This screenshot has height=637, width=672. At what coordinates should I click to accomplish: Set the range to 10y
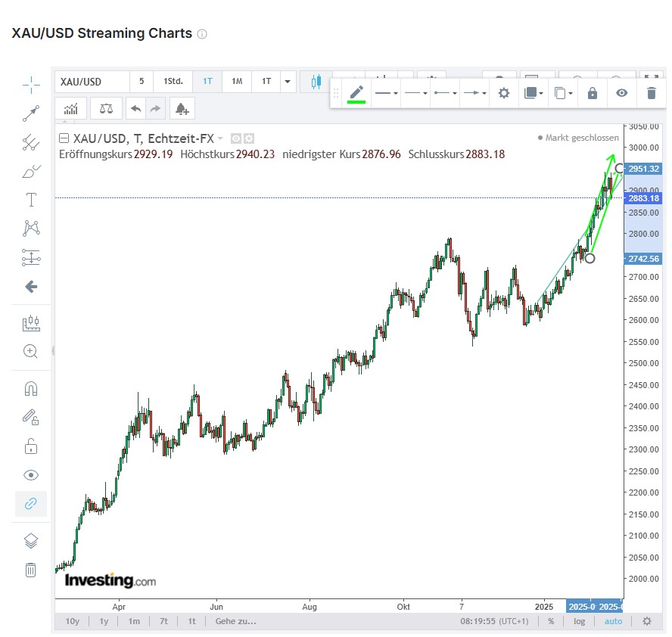[73, 621]
